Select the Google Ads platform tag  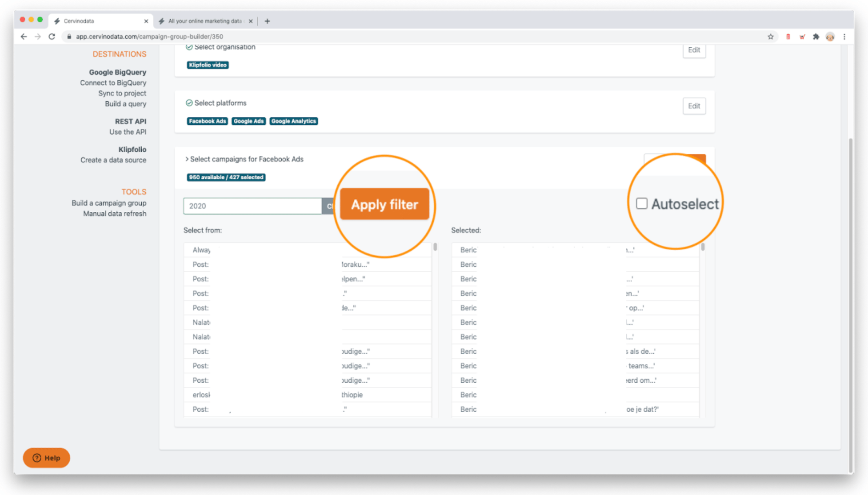coord(249,121)
